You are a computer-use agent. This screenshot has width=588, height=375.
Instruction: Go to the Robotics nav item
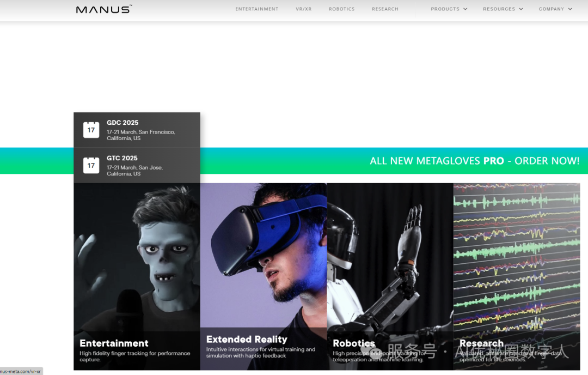click(341, 9)
